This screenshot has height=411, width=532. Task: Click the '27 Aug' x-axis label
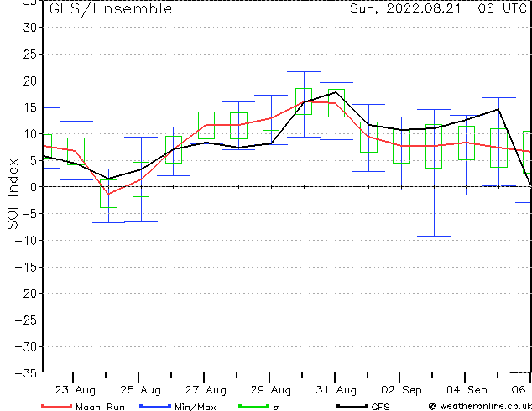pos(206,390)
